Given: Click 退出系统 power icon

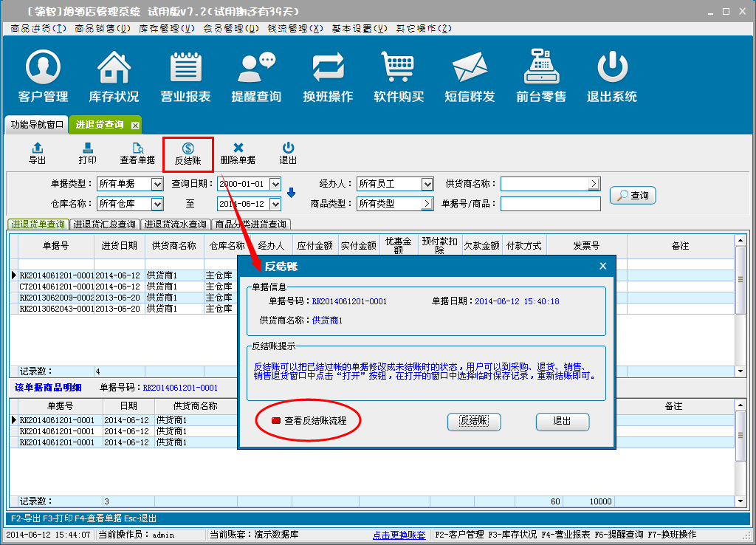Looking at the screenshot, I should [x=611, y=77].
